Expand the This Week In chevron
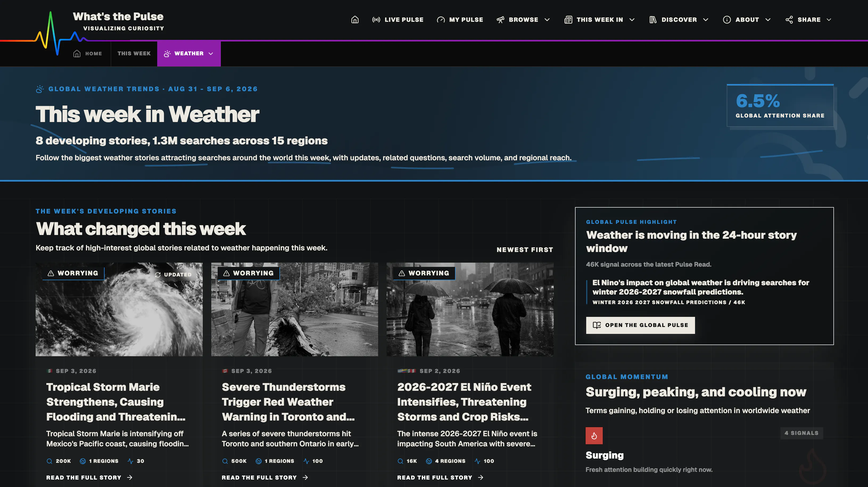Image resolution: width=868 pixels, height=487 pixels. [x=632, y=19]
